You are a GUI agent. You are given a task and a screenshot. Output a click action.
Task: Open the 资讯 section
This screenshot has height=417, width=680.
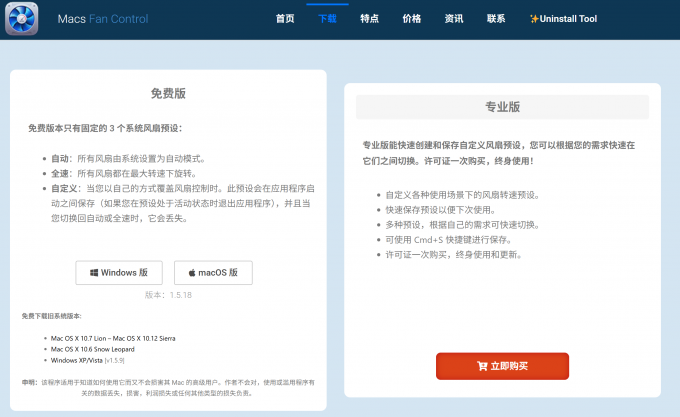(x=454, y=19)
